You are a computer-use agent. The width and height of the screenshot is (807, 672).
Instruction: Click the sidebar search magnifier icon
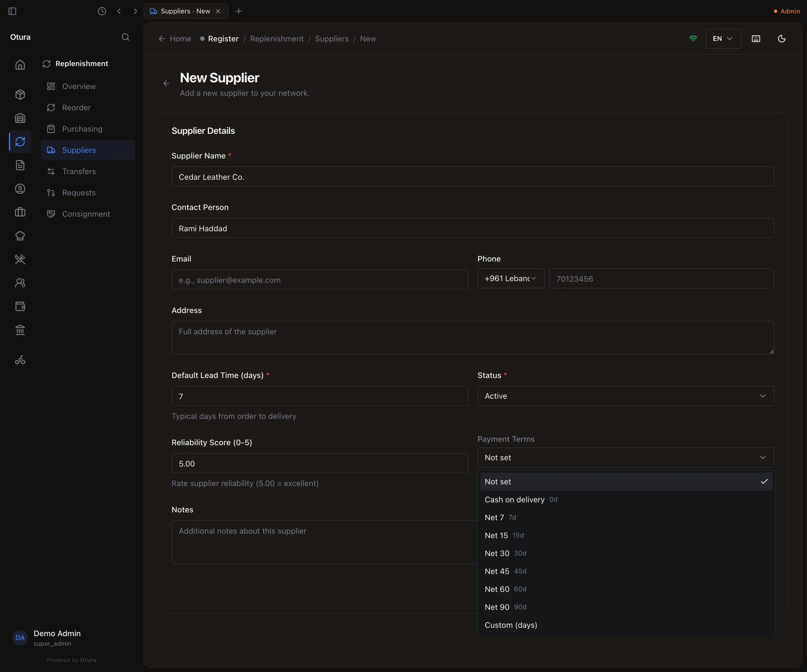pos(125,37)
